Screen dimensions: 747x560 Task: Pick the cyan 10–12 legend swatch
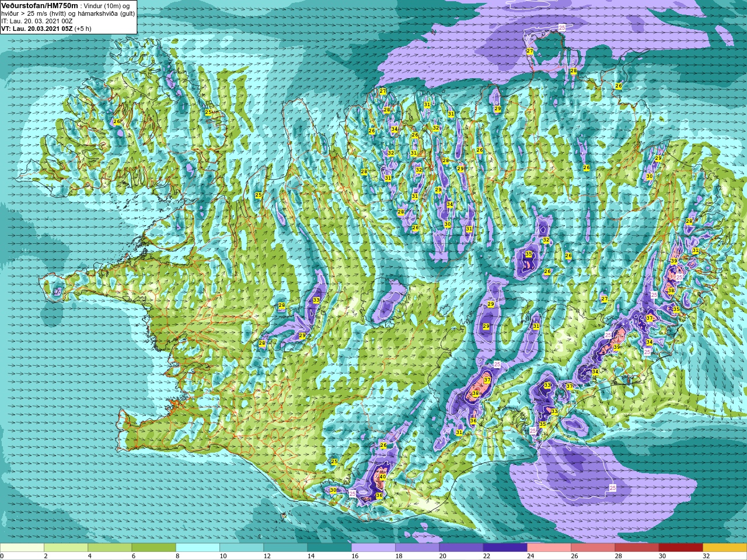tap(242, 547)
